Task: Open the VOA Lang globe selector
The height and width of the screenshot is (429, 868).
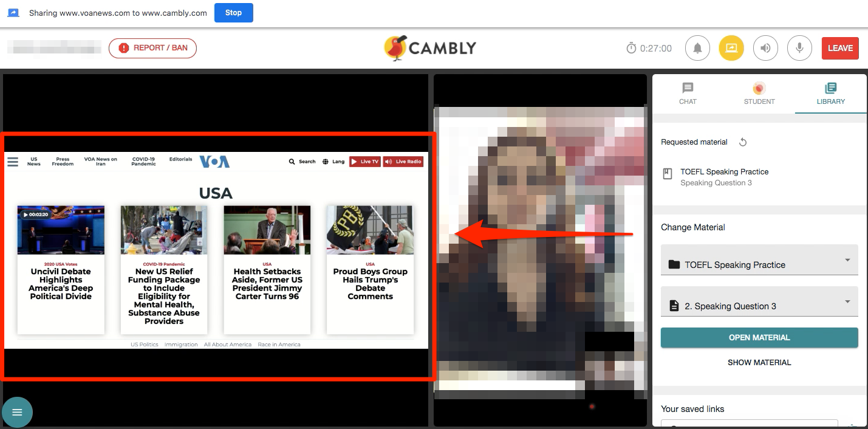Action: [333, 162]
